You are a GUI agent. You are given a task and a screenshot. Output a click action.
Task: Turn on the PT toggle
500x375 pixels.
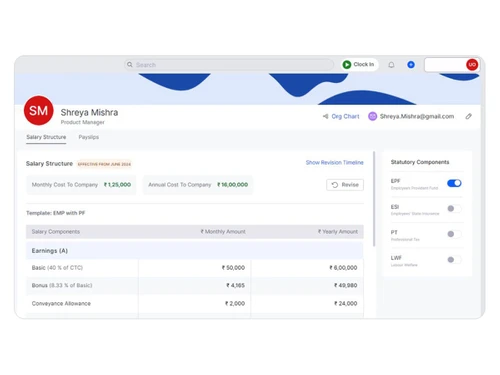click(454, 234)
